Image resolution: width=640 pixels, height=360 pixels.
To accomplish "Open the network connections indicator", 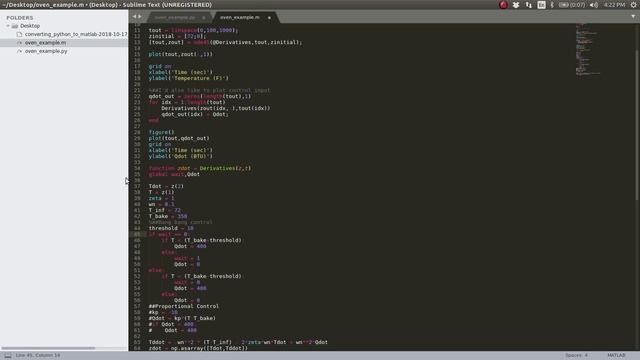I will point(529,5).
